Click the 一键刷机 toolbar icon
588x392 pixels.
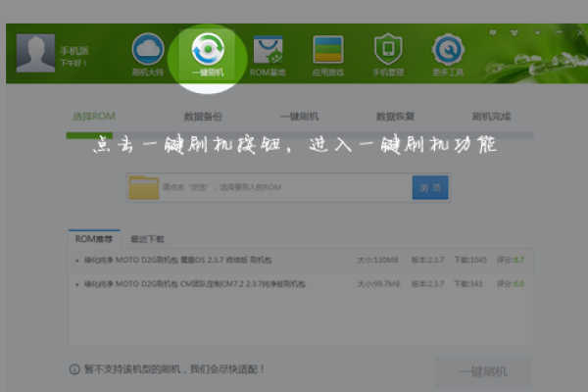click(208, 55)
